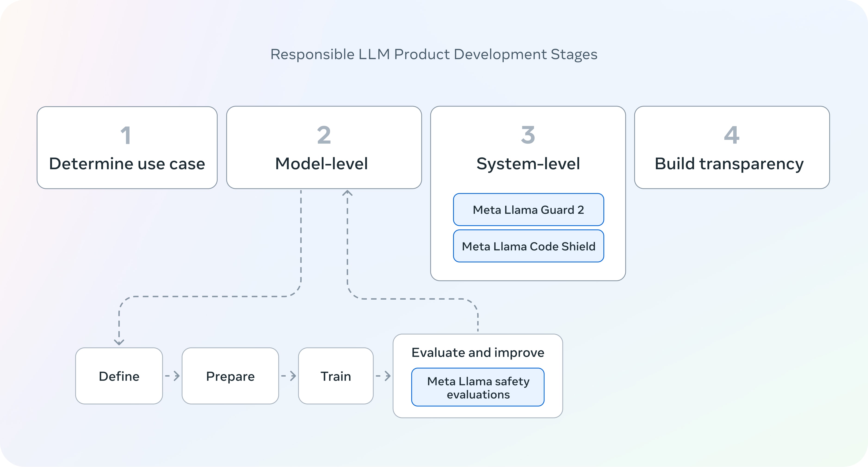This screenshot has height=467, width=868.
Task: Click the Train step box
Action: 336,376
